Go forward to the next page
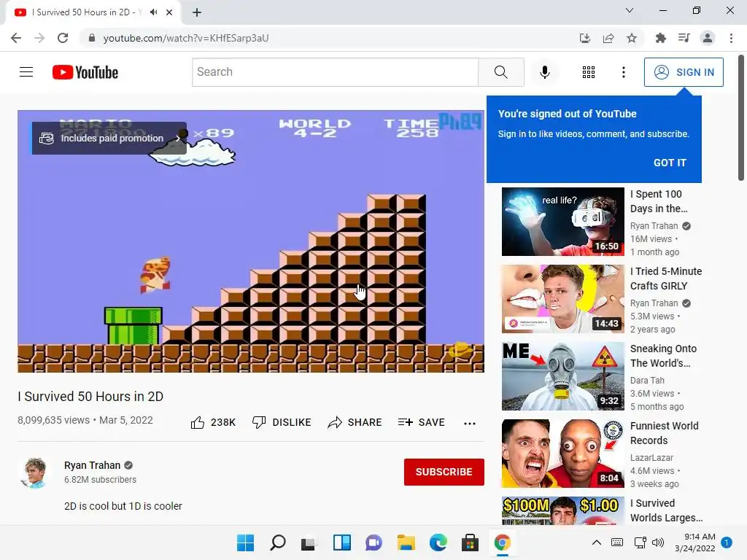The height and width of the screenshot is (560, 747). click(39, 38)
